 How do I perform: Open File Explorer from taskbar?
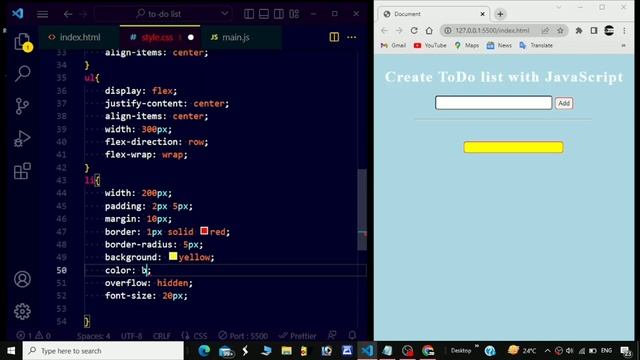coord(287,351)
